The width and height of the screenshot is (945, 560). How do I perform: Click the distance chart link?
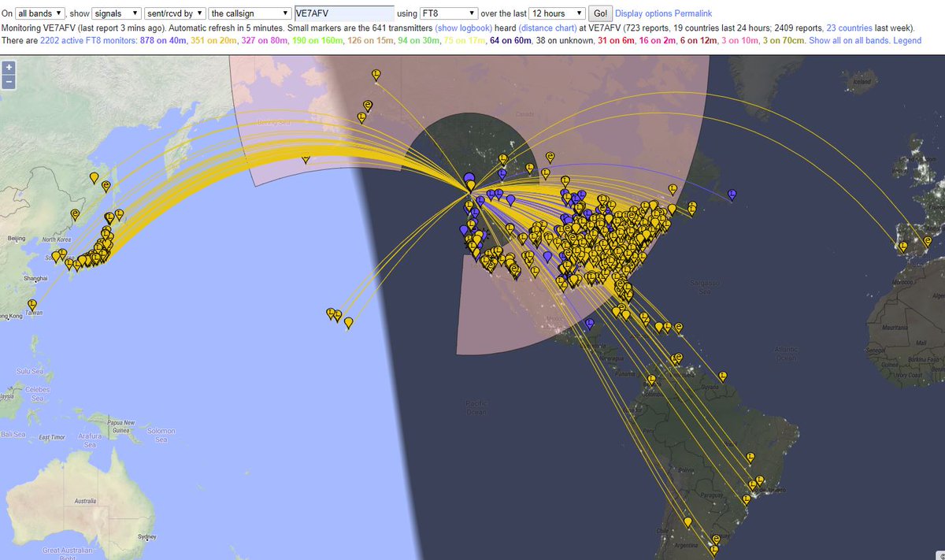(547, 27)
